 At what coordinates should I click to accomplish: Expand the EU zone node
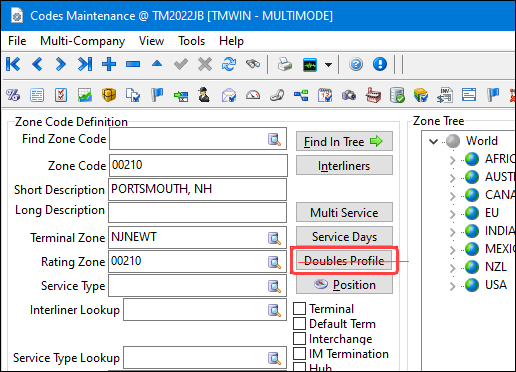[452, 214]
